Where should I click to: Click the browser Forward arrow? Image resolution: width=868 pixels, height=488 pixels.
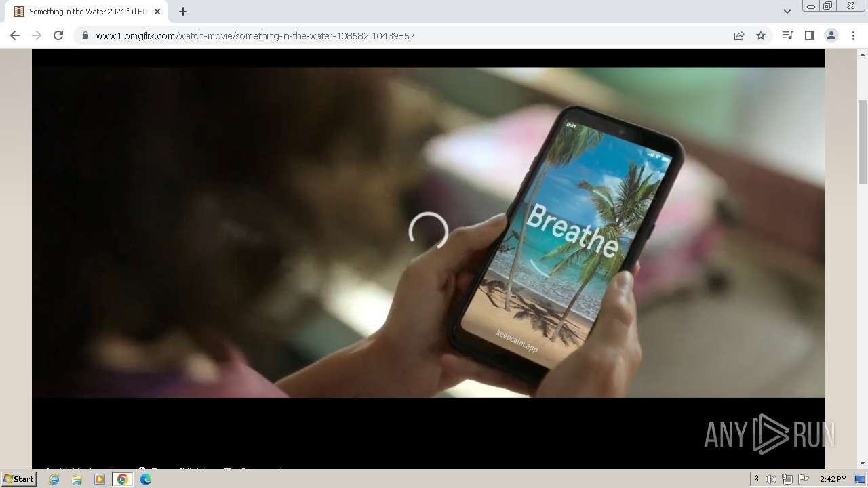pos(37,35)
